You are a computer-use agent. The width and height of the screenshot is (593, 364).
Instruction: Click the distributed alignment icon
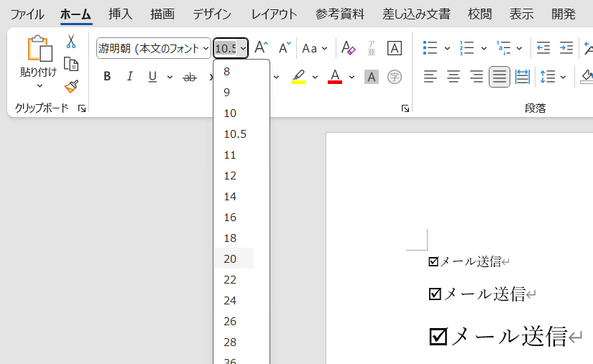pyautogui.click(x=523, y=77)
